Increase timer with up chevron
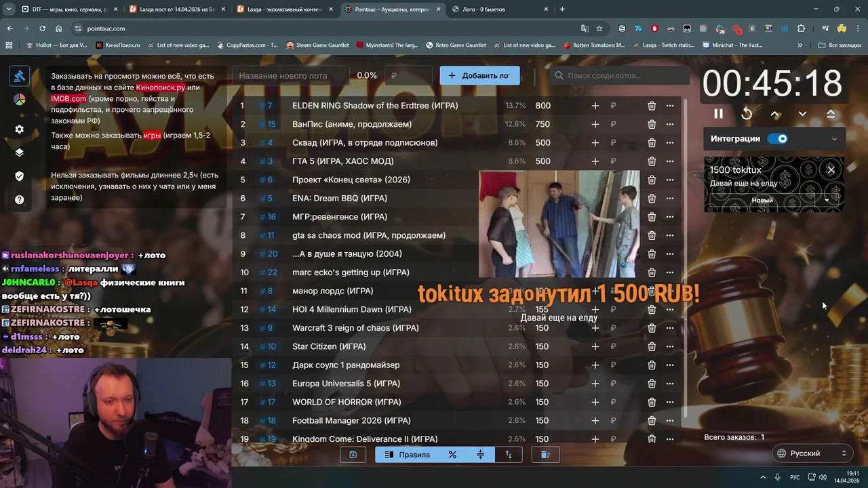 pos(775,114)
